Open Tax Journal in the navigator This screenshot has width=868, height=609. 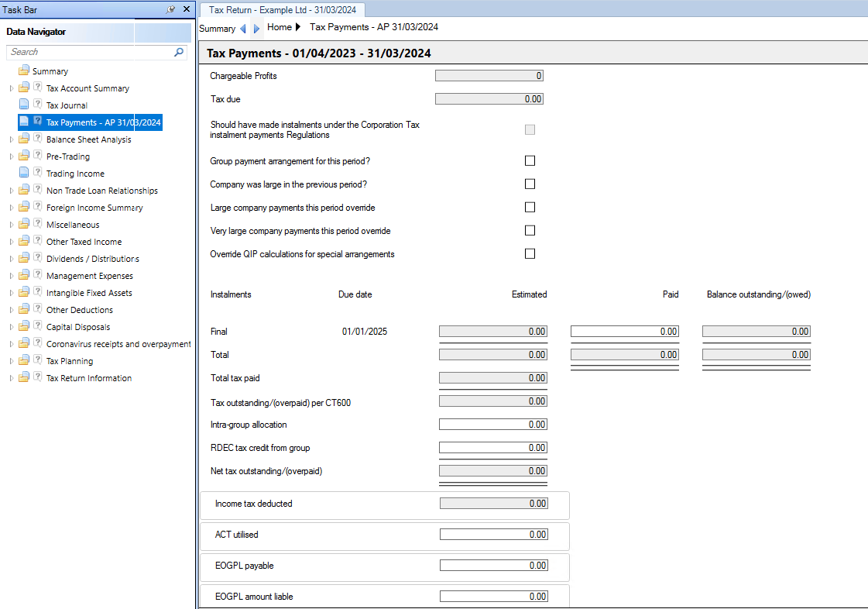[67, 105]
